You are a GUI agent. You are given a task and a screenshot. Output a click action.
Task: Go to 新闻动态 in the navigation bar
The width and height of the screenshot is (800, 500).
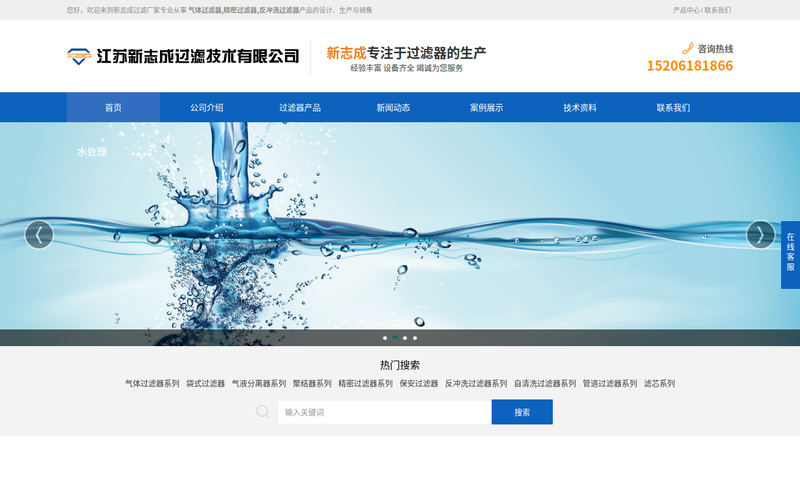click(x=393, y=108)
